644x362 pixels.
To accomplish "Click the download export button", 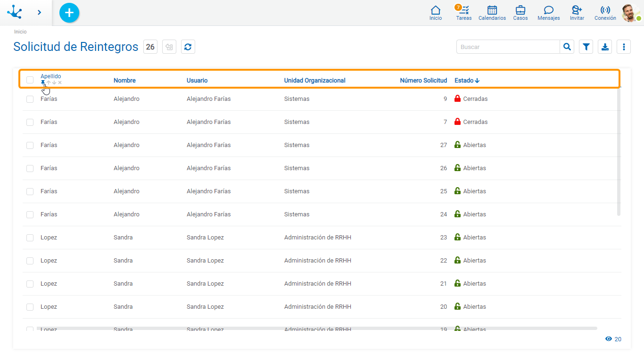I will click(605, 47).
